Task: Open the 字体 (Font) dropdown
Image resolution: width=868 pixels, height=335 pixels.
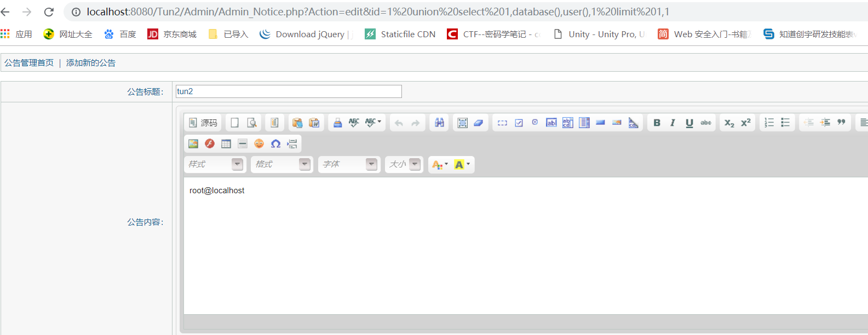Action: (349, 164)
